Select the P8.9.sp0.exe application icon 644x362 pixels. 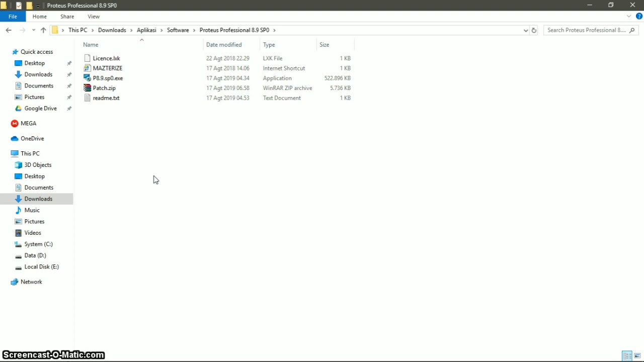click(88, 78)
